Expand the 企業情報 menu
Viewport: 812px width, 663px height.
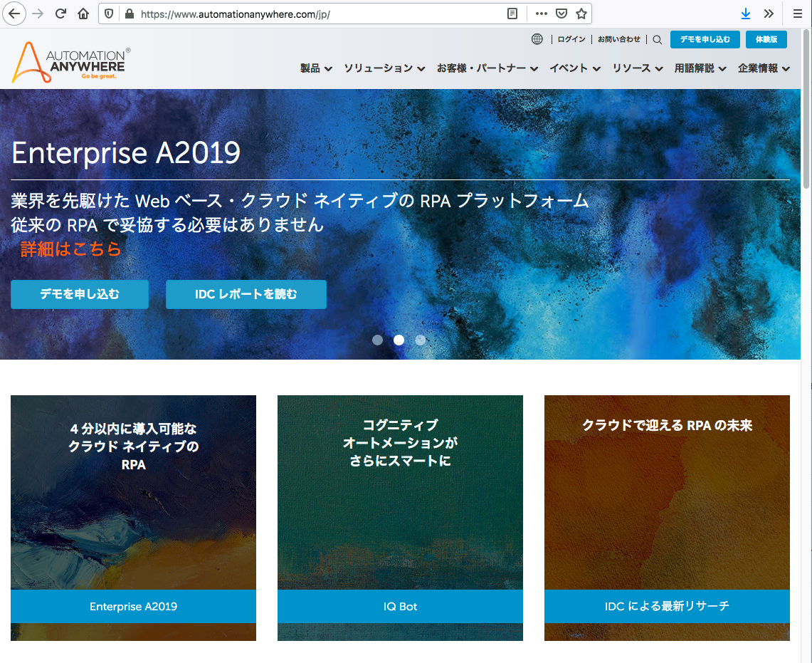click(764, 68)
